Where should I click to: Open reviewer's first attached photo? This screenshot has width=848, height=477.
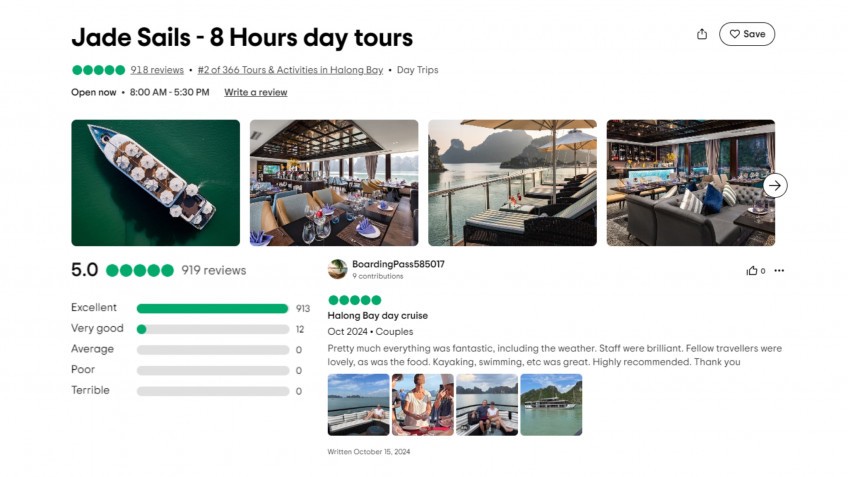tap(358, 405)
